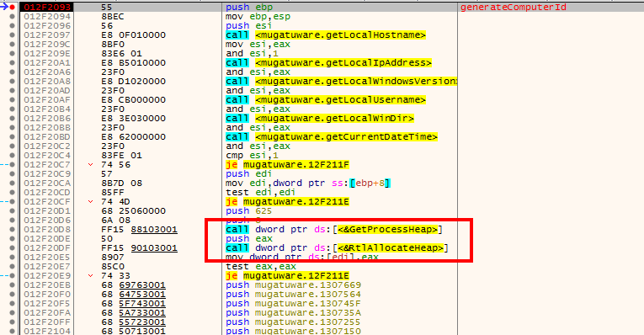This screenshot has height=335, width=644.
Task: Click the opcode bytes E8 B5010000
Action: click(134, 63)
